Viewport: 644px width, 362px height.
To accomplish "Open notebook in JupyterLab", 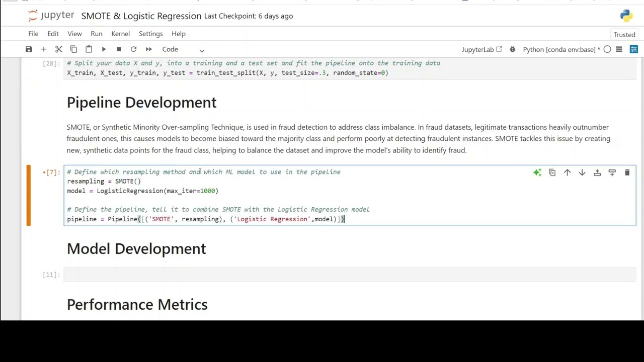I will point(481,49).
